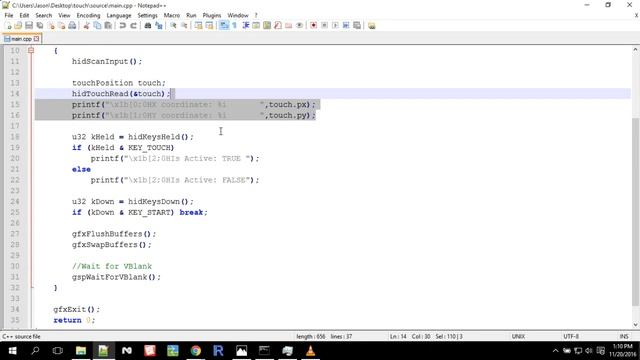This screenshot has width=640, height=360.
Task: Open the View menu
Action: [64, 15]
